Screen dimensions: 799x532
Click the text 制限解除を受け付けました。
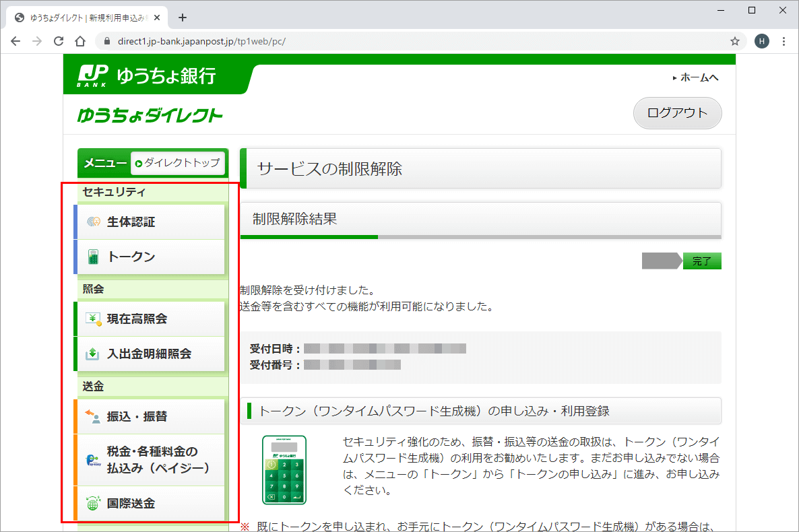309,290
